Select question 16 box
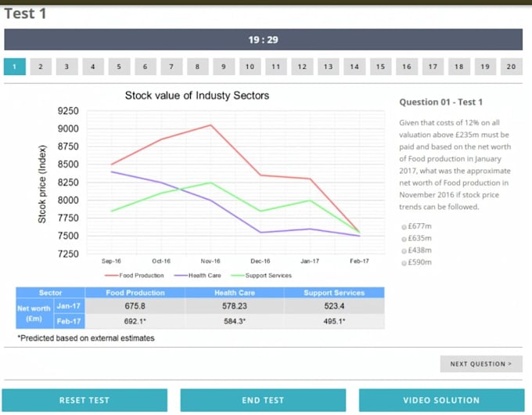Viewport: 532px width, 415px height. click(x=407, y=67)
